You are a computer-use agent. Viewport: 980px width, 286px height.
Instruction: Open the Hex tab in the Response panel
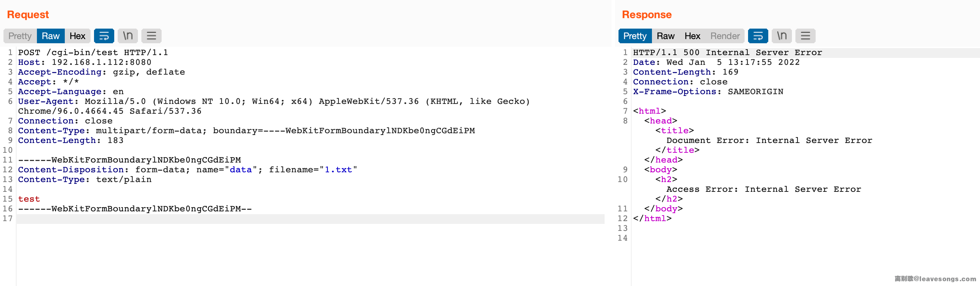(692, 36)
